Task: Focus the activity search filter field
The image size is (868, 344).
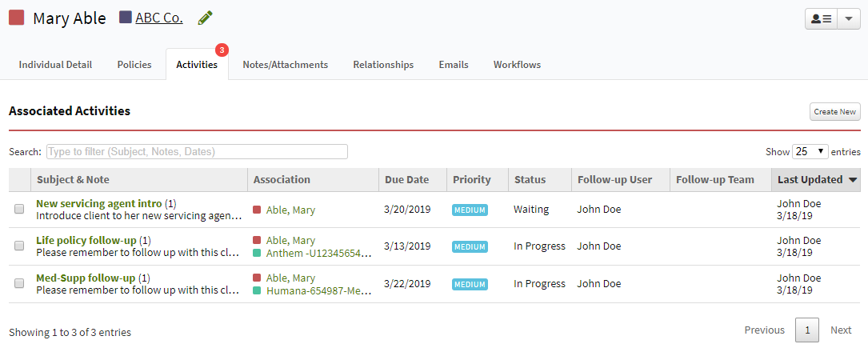Action: pos(197,152)
